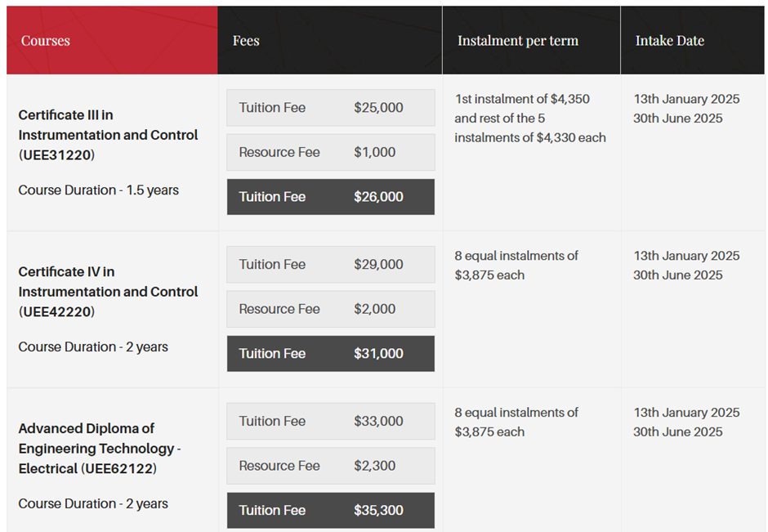Select the dark $26,000 total fee box
Screen dimensions: 768x532
coord(330,197)
